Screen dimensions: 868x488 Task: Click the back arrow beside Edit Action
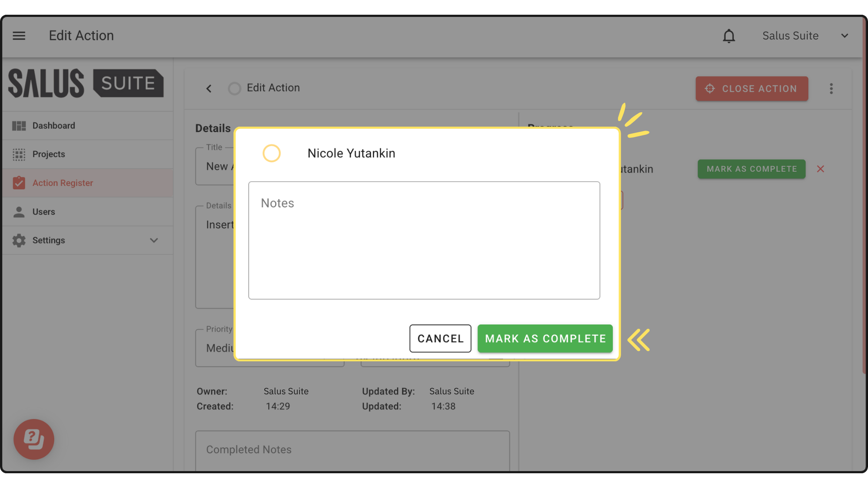(209, 88)
